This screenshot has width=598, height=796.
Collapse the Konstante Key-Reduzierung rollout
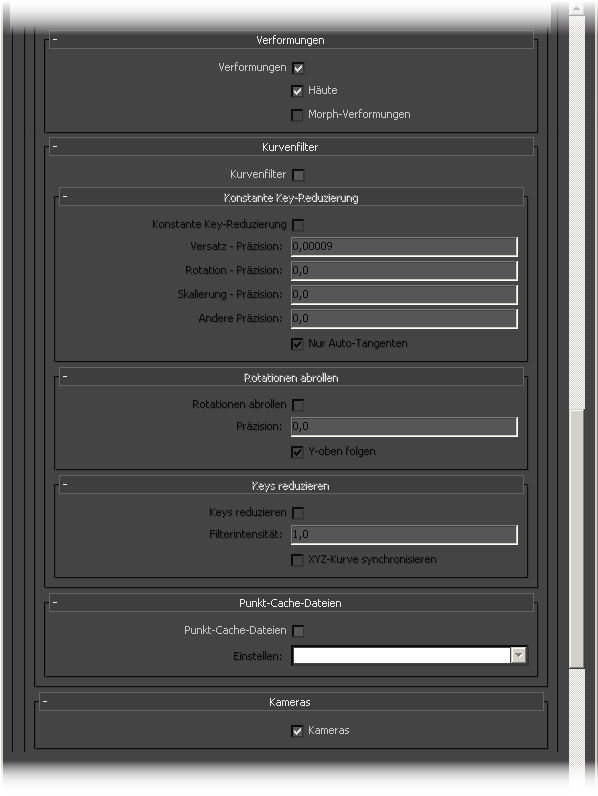pyautogui.click(x=291, y=197)
